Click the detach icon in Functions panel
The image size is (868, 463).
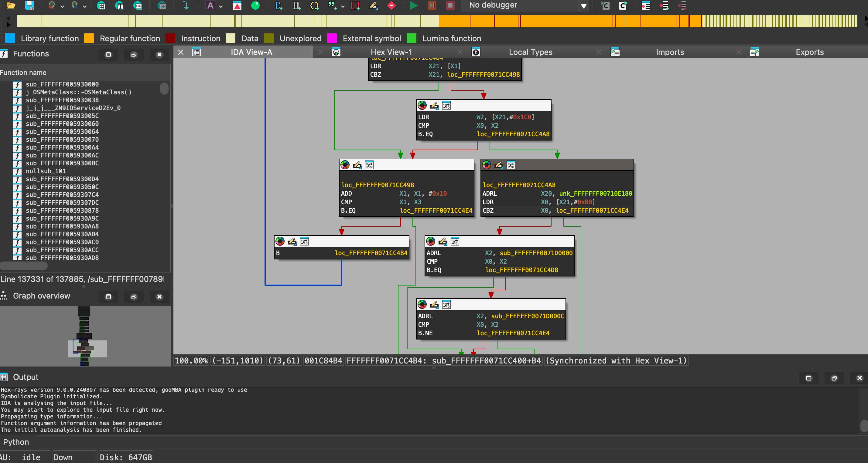pyautogui.click(x=134, y=55)
